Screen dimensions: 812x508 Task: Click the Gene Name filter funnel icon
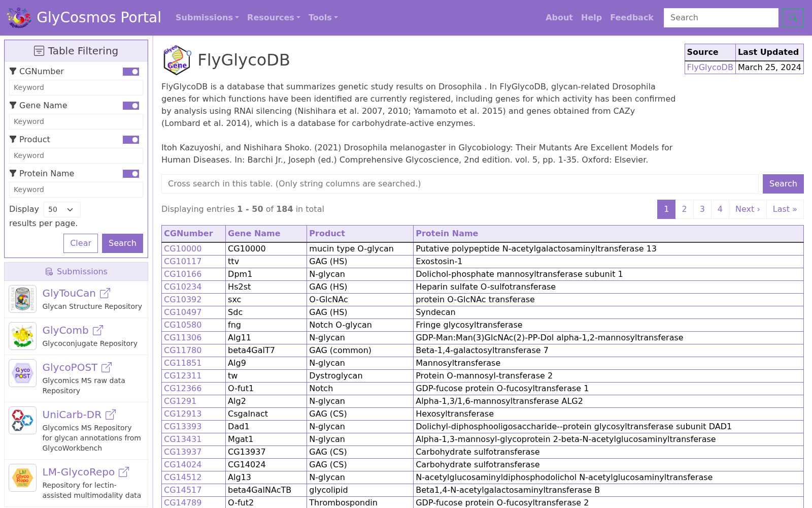click(13, 105)
